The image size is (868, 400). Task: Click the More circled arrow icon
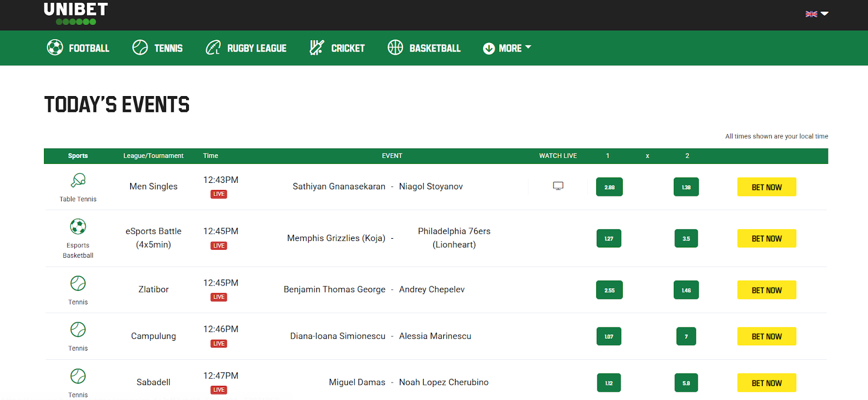click(x=489, y=48)
